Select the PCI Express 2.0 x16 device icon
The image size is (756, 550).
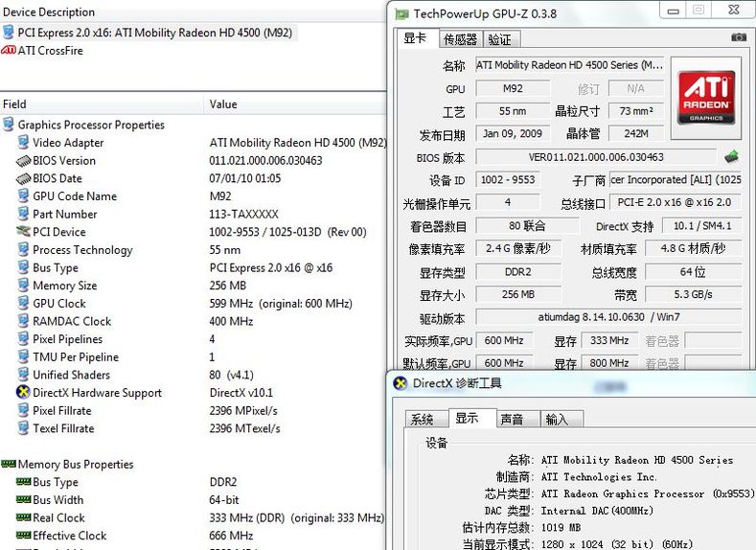point(9,33)
